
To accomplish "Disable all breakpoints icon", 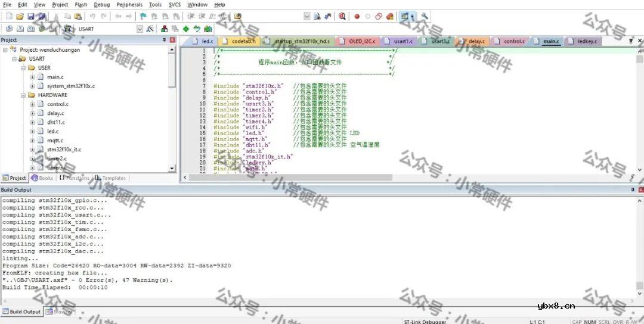I will (379, 17).
